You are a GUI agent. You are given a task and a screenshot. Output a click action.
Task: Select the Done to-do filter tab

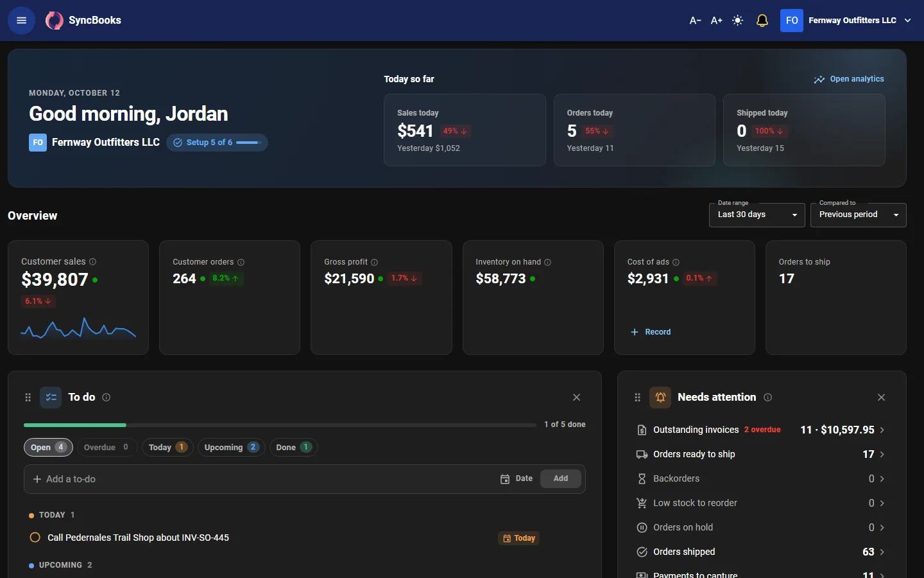(x=294, y=447)
